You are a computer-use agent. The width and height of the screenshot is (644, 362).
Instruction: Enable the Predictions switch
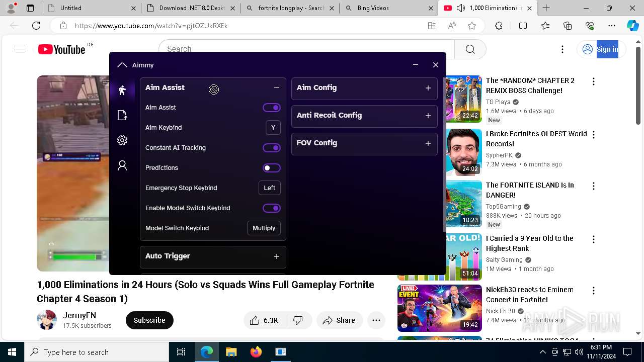pyautogui.click(x=272, y=168)
